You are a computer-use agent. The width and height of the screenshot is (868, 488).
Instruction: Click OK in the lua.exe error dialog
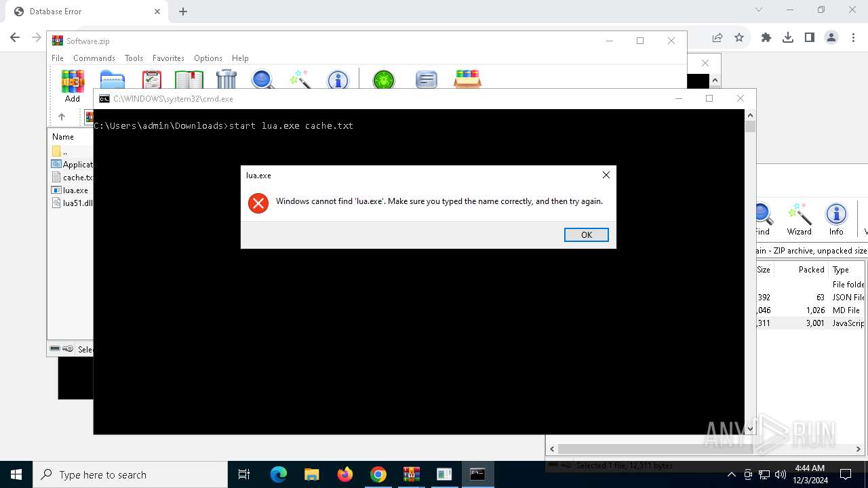tap(586, 235)
